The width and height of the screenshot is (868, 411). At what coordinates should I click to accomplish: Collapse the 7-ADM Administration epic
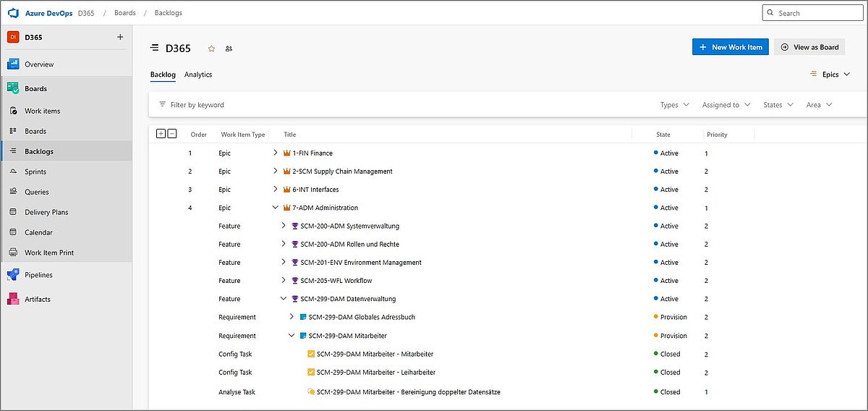pyautogui.click(x=276, y=208)
